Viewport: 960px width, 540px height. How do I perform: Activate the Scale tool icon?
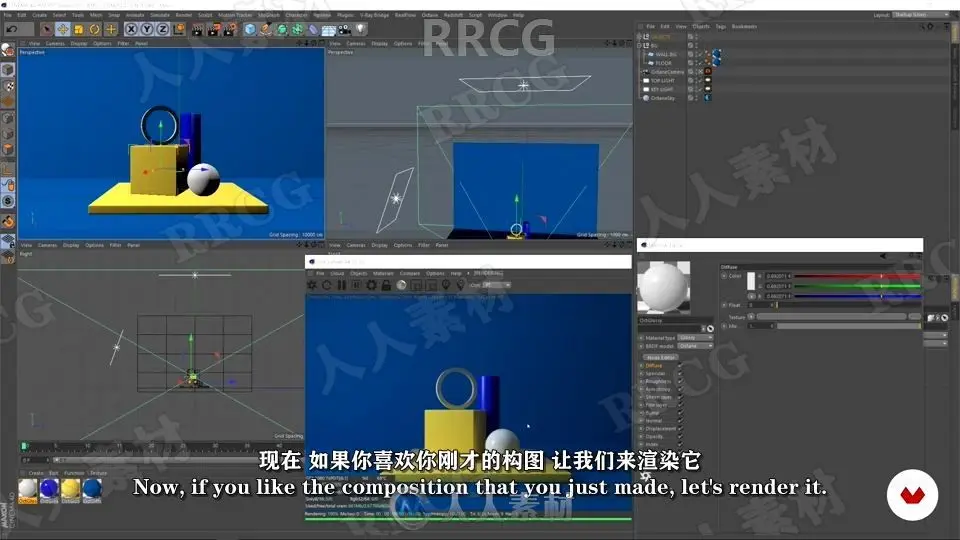pos(78,29)
